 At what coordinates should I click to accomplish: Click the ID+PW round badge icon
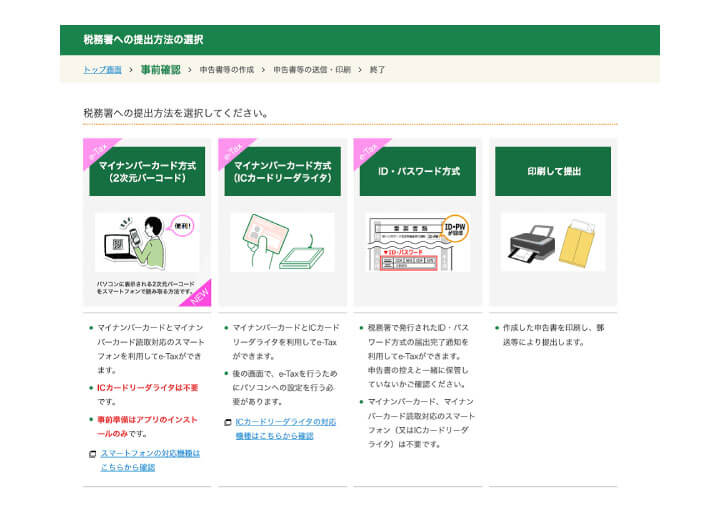[x=455, y=228]
